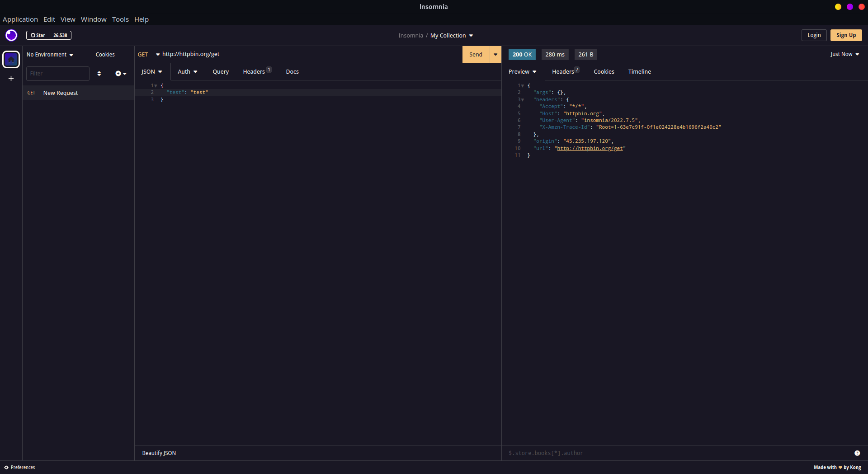
Task: Open help with the question mark icon
Action: pos(857,453)
